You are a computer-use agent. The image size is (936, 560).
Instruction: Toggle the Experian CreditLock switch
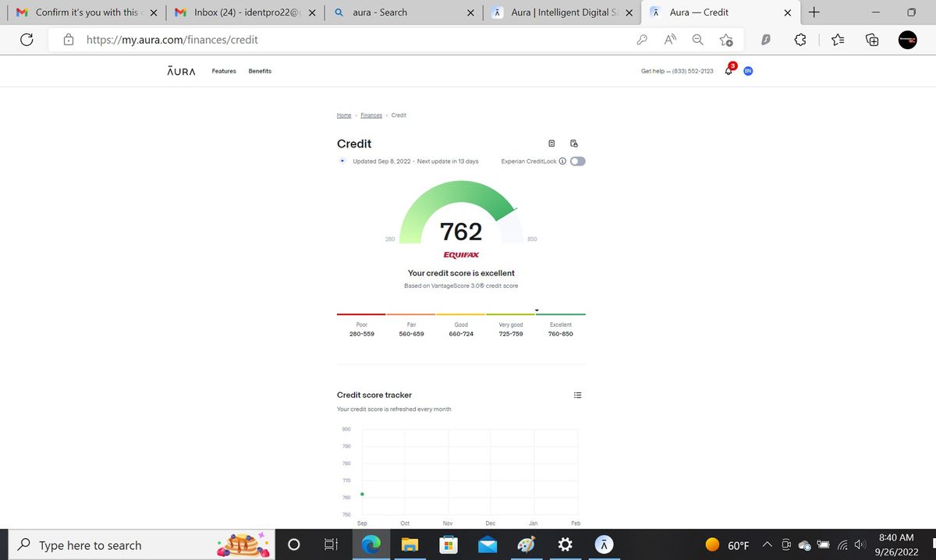577,161
